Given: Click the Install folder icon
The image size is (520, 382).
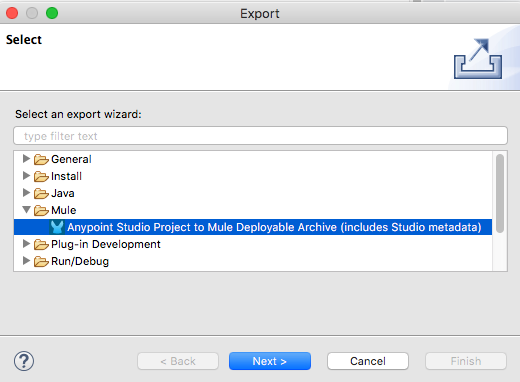Looking at the screenshot, I should [41, 176].
